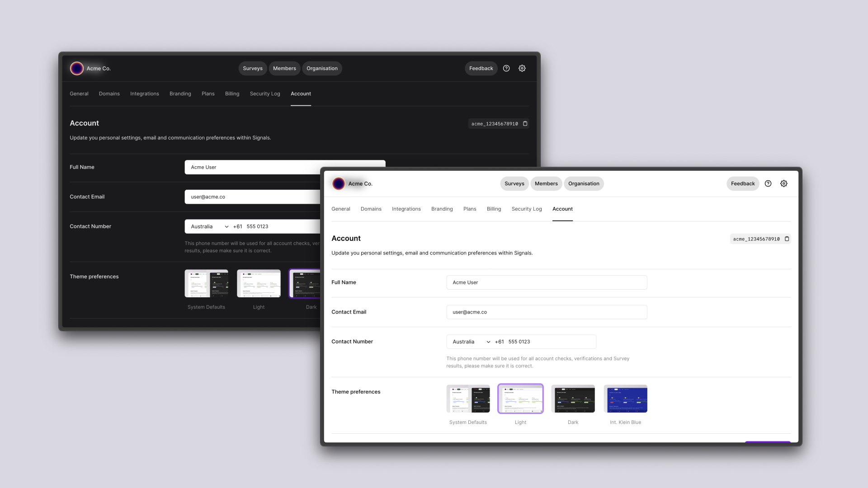Open settings gear in light window
The height and width of the screenshot is (488, 868).
(784, 183)
